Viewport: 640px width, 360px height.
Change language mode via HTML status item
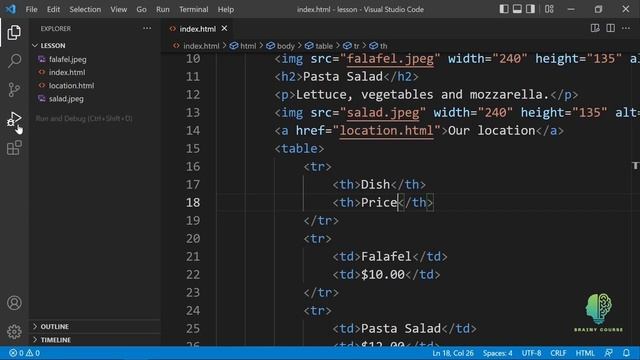[585, 353]
